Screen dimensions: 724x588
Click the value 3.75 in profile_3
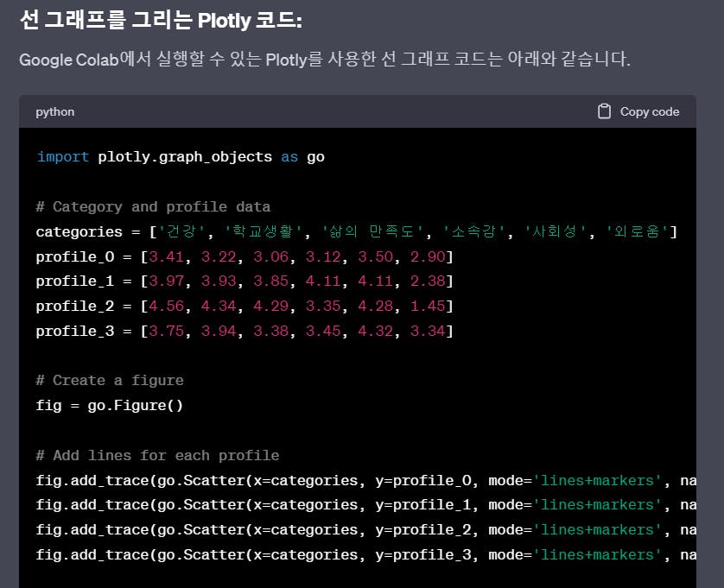click(x=166, y=331)
